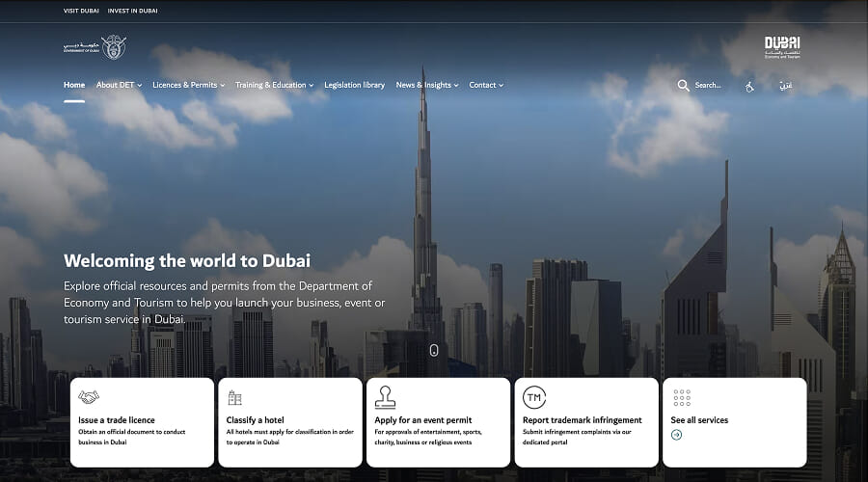Open Classify a hotel service
The image size is (868, 482).
click(290, 423)
